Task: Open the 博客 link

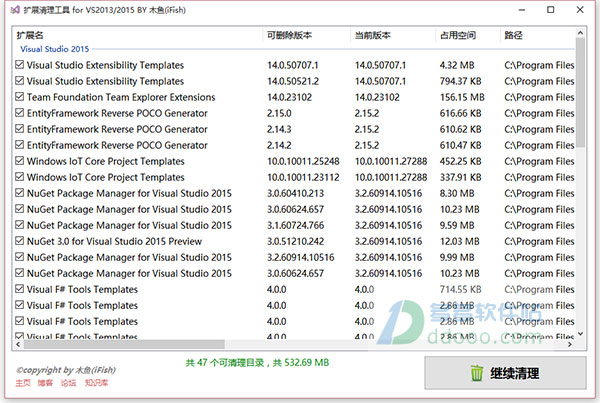Action: click(x=45, y=383)
